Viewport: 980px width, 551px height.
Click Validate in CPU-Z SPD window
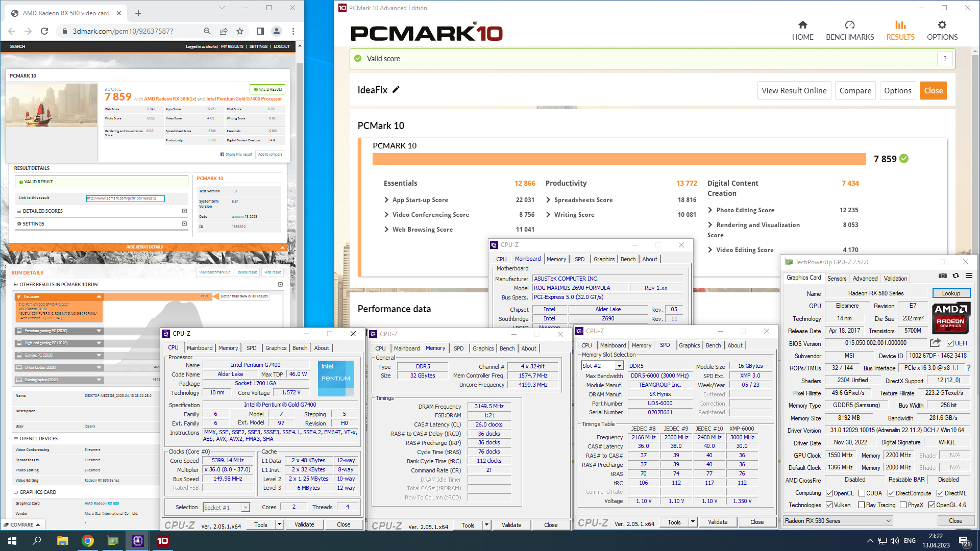click(x=718, y=522)
